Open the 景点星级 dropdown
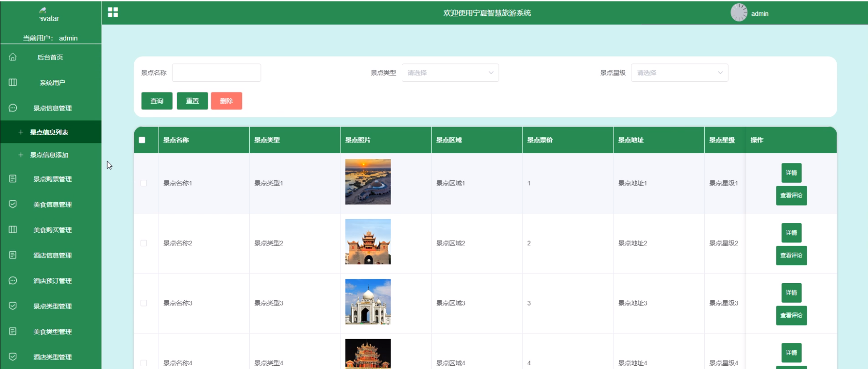This screenshot has height=369, width=868. 679,73
